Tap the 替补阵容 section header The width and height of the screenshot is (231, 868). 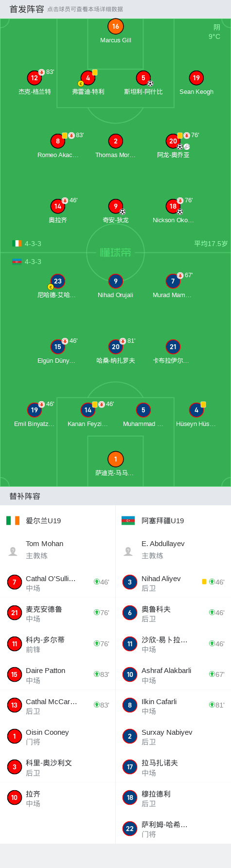pos(25,496)
